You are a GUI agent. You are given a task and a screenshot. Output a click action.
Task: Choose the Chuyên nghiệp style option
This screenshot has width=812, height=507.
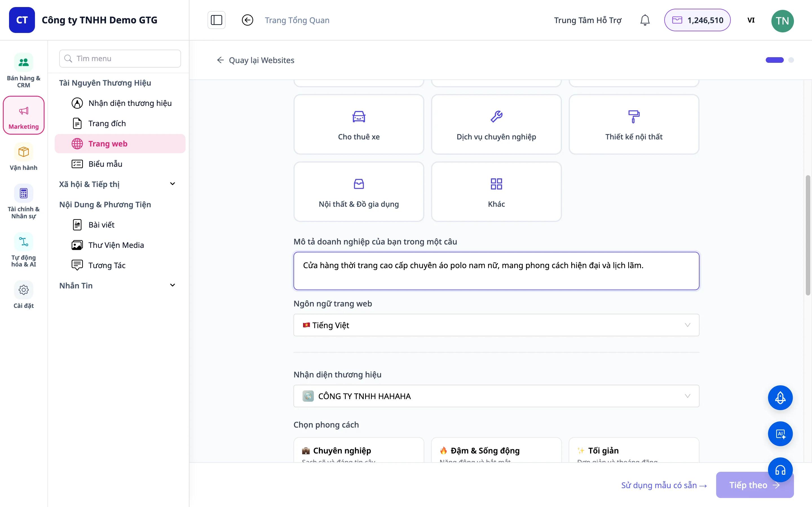[x=359, y=450]
